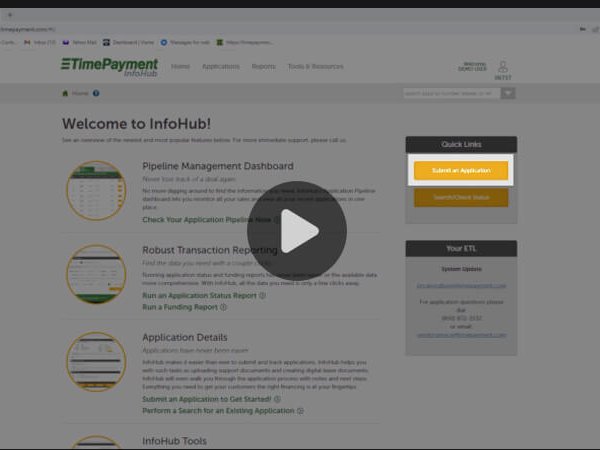
Task: Open Submit an Application to Get Started link
Action: pos(207,399)
